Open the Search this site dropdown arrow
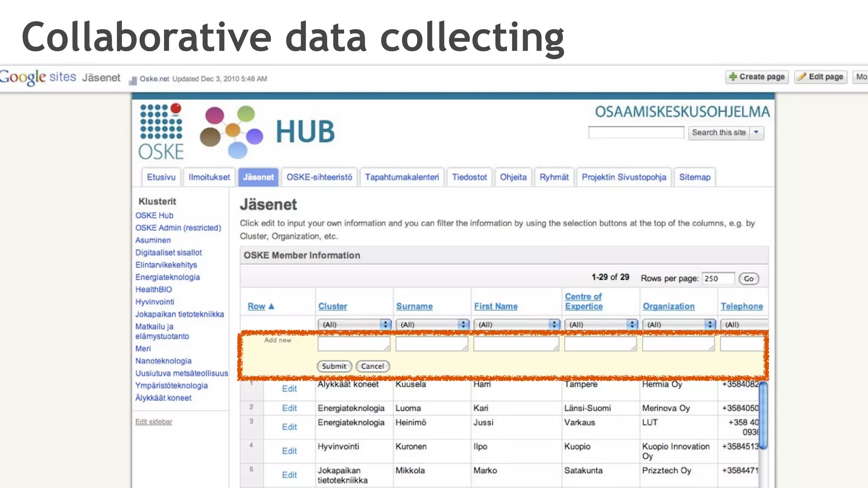This screenshot has width=868, height=488. (757, 133)
